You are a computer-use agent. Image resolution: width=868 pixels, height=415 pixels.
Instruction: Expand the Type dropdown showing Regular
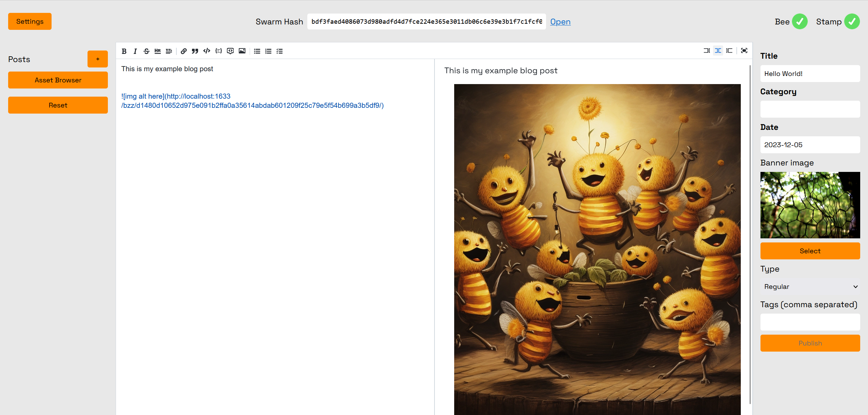coord(810,286)
